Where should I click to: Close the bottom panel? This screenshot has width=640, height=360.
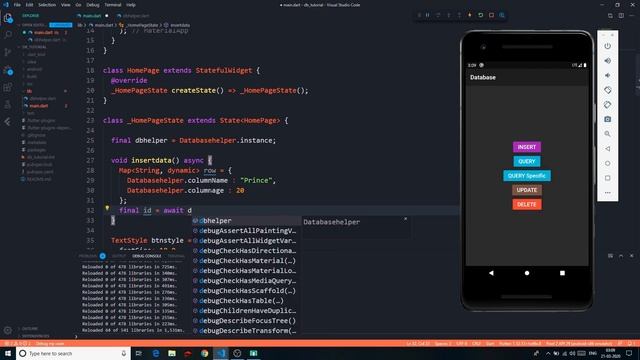point(631,256)
